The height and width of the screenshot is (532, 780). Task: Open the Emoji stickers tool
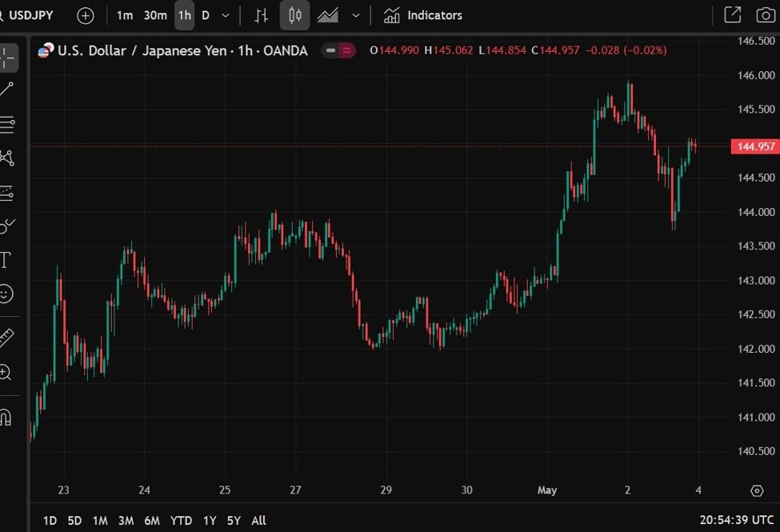[10, 294]
